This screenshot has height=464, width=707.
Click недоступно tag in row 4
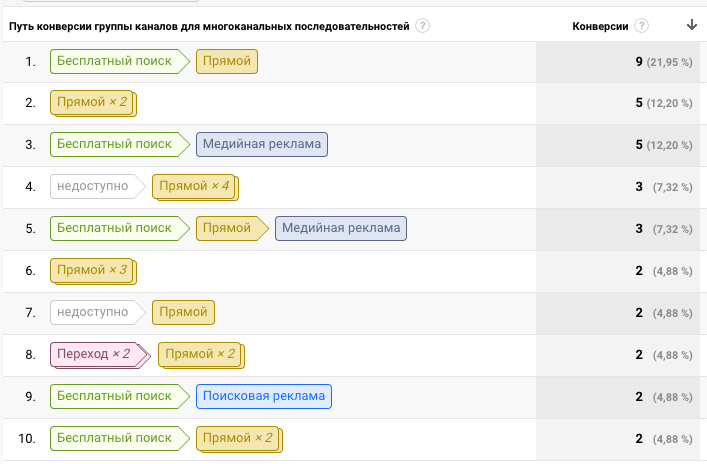(92, 186)
